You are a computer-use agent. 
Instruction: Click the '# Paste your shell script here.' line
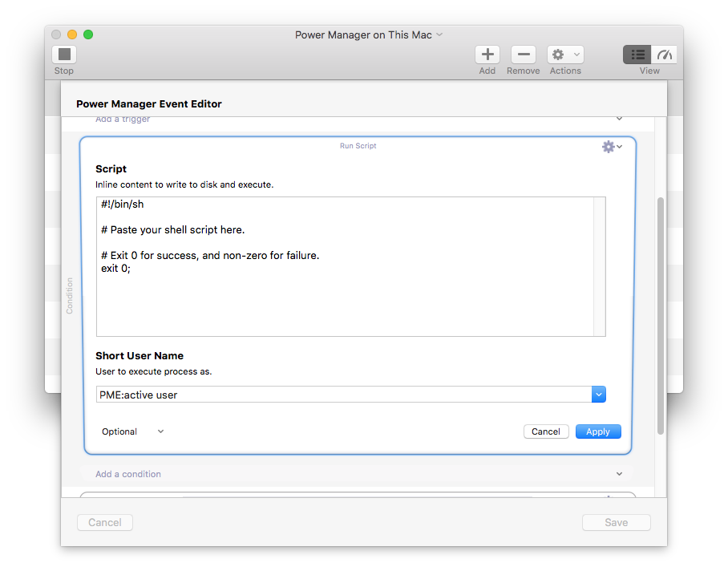pos(172,230)
